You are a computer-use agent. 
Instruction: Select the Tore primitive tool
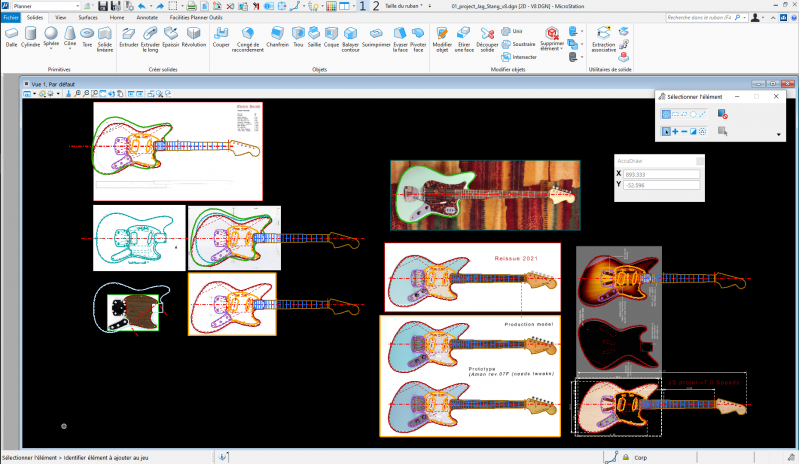(88, 36)
